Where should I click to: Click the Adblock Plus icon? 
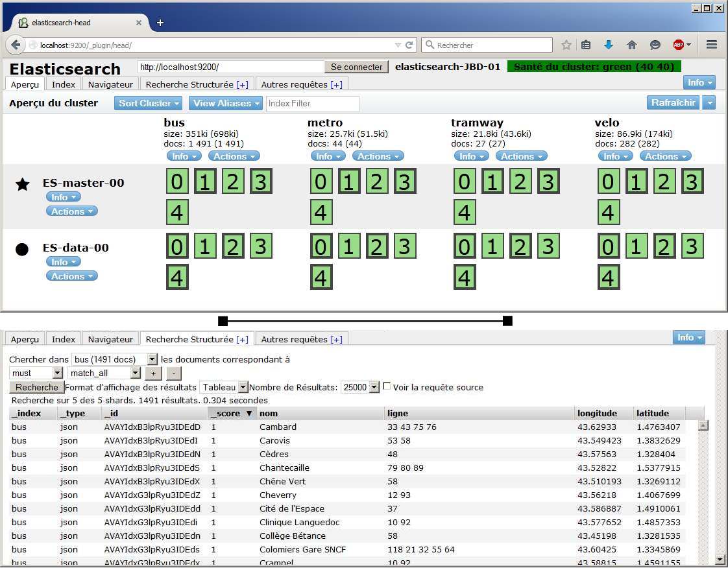coord(679,45)
